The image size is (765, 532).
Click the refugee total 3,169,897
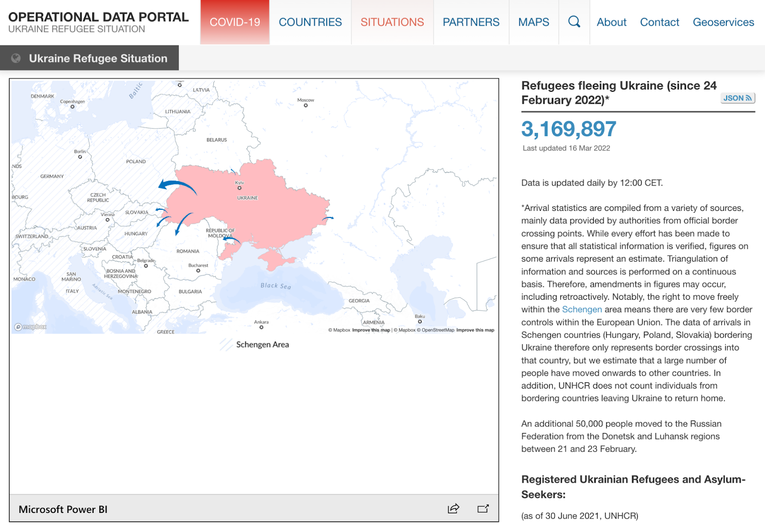click(x=568, y=129)
